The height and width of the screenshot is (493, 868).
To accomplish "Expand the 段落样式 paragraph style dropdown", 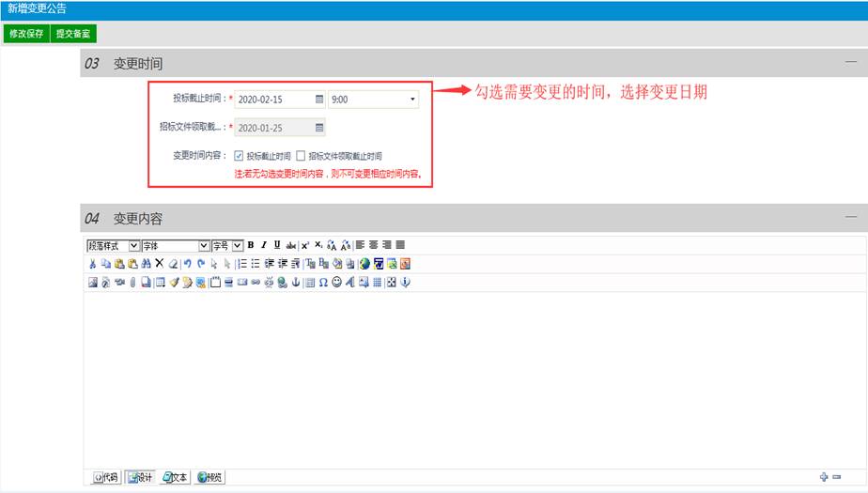I will [x=133, y=245].
